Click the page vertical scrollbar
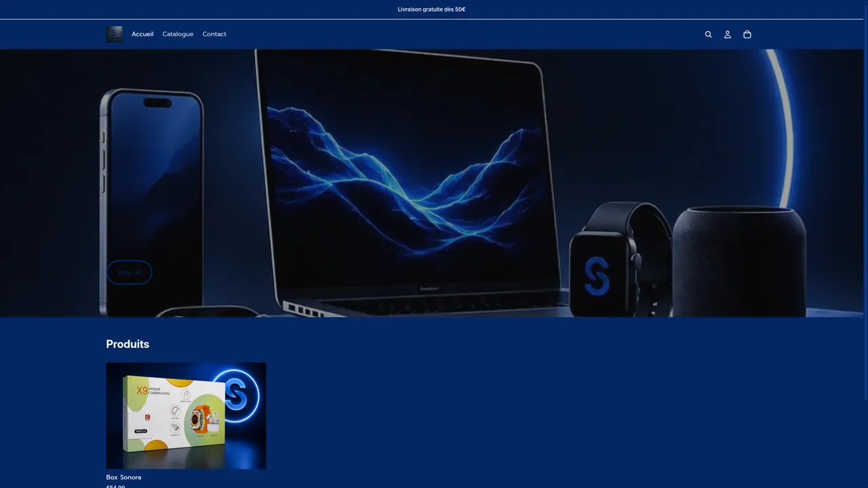 (866, 244)
